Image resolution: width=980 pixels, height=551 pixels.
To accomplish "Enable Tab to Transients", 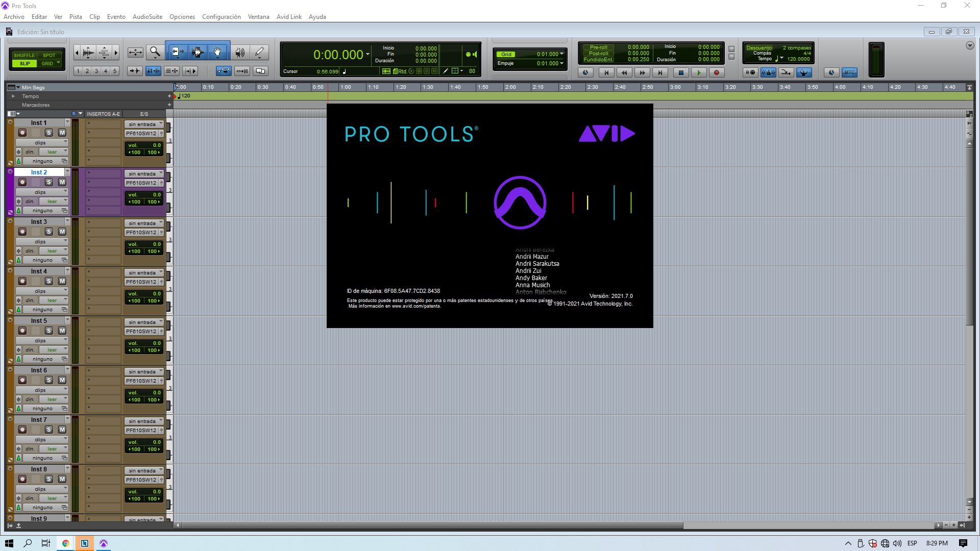I will 135,71.
